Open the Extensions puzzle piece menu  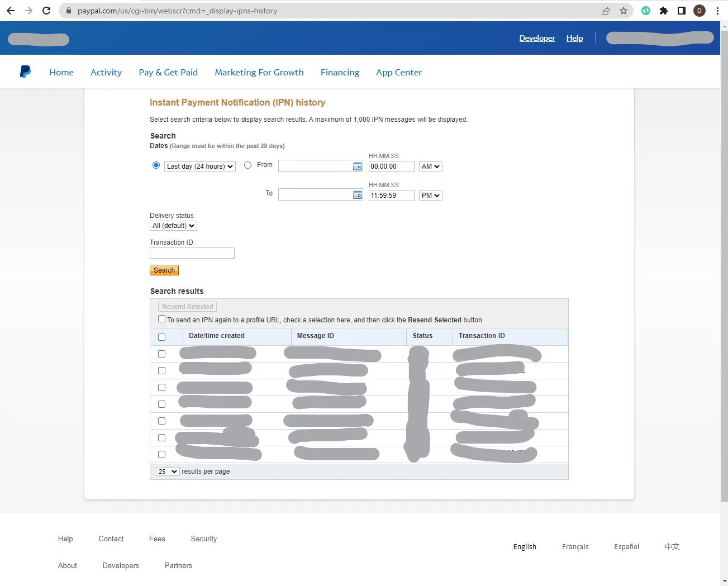point(664,11)
